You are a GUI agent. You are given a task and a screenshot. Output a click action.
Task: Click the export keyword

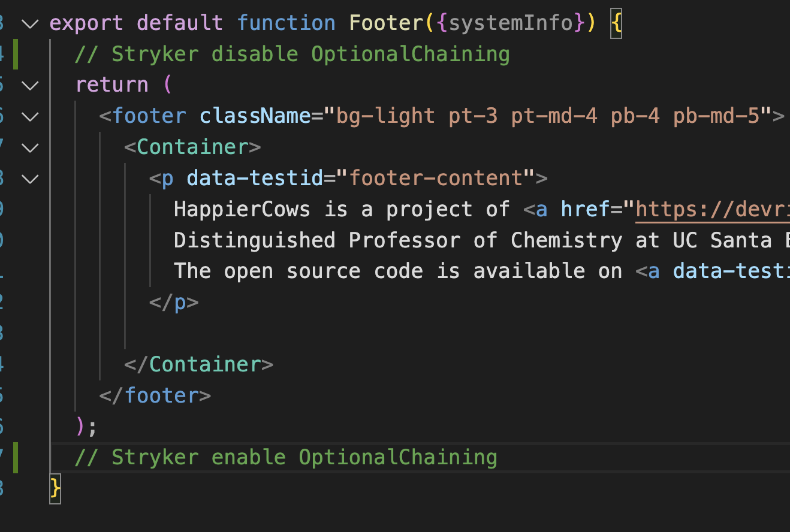[x=86, y=23]
